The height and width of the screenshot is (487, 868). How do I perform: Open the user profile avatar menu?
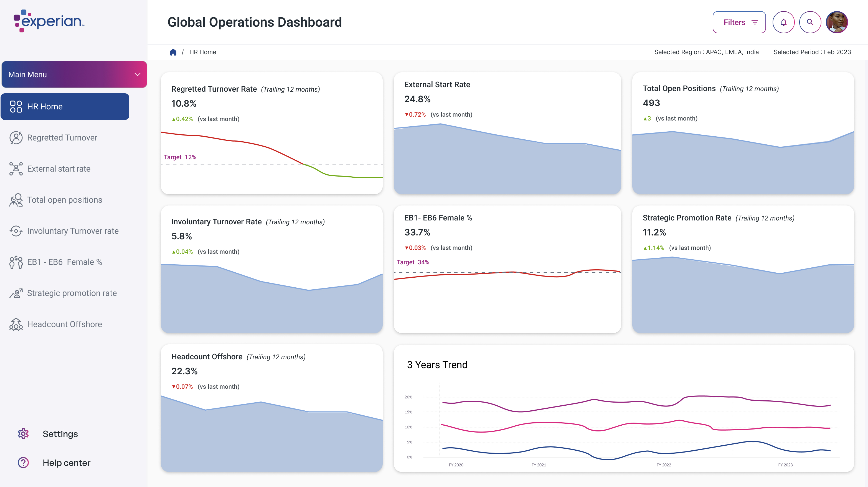click(x=837, y=22)
